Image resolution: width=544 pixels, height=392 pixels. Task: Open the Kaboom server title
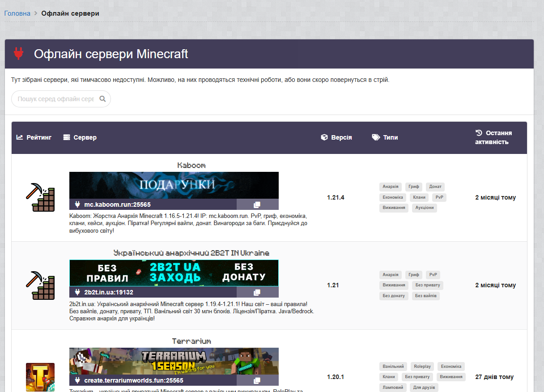coord(191,165)
